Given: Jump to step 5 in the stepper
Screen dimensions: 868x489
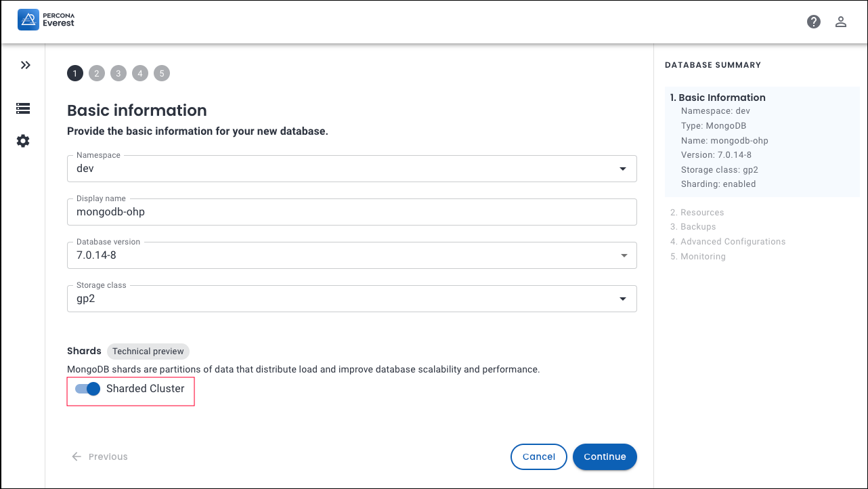Looking at the screenshot, I should (162, 73).
